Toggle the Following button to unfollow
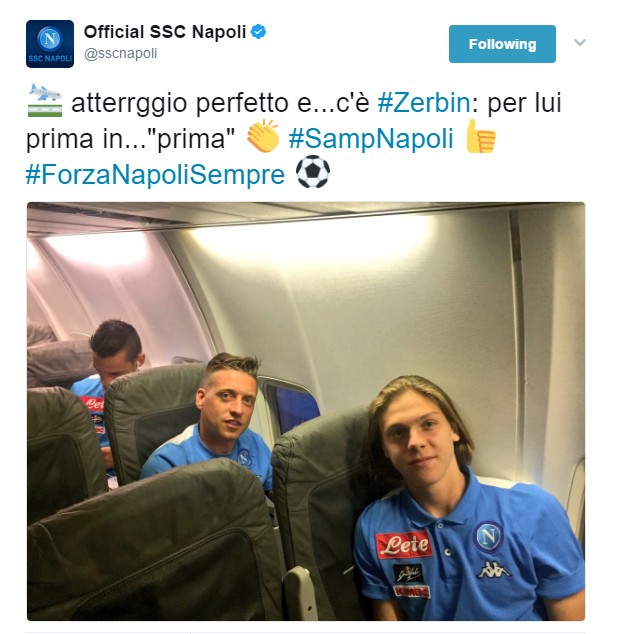 (x=502, y=44)
